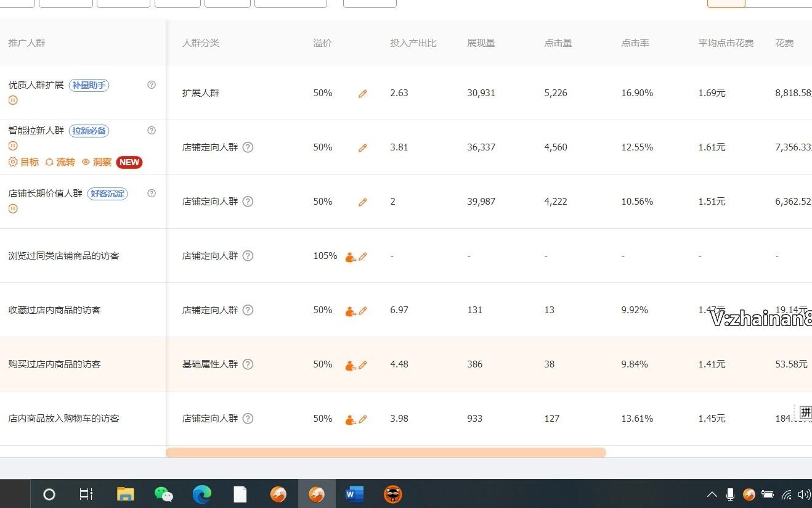Click person icon in 购买过店内商品的访客 row
The height and width of the screenshot is (508, 812).
[x=351, y=366]
